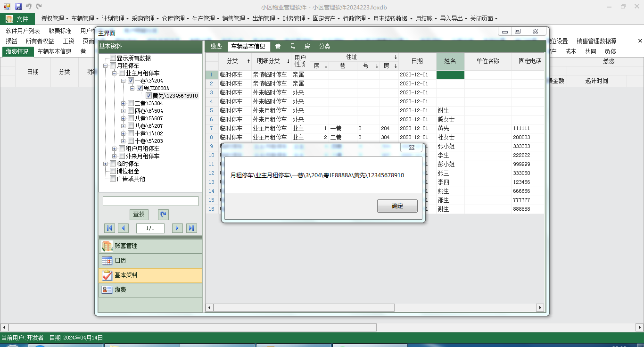Screen dimensions: 644x347
Task: Open the 授权管理 menu
Action: (x=55, y=19)
